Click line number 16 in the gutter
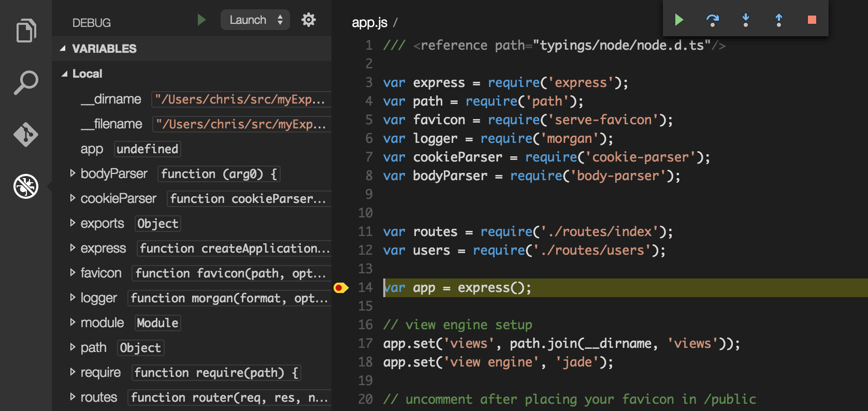 tap(366, 325)
